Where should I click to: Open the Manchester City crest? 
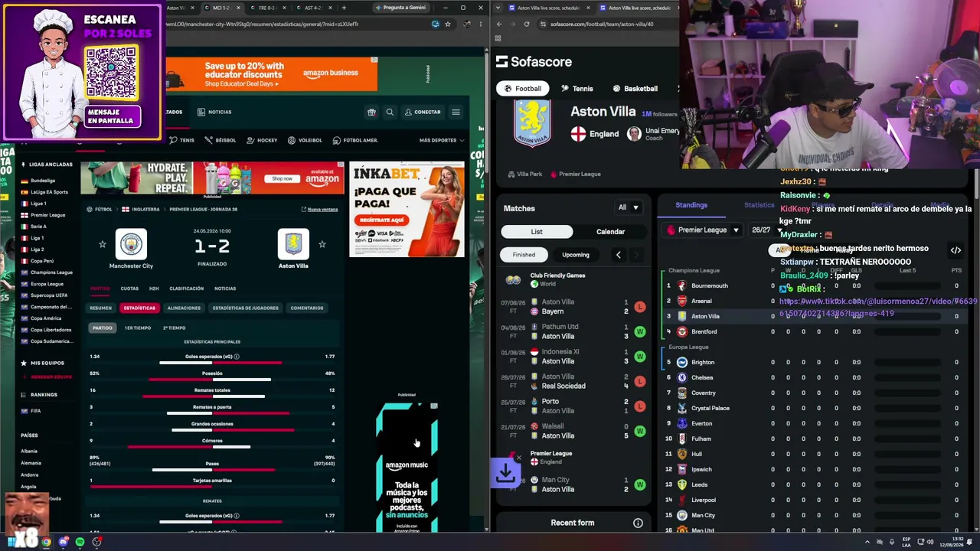click(x=131, y=244)
